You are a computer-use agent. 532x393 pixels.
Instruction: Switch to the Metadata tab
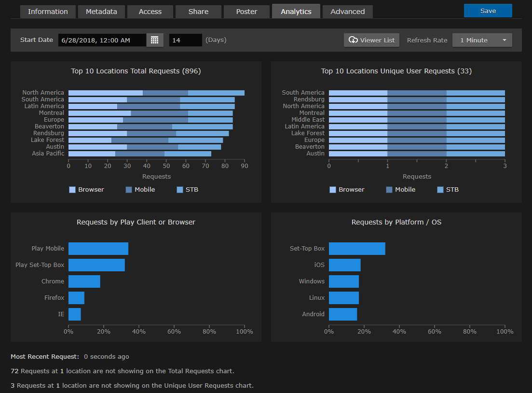click(x=101, y=11)
